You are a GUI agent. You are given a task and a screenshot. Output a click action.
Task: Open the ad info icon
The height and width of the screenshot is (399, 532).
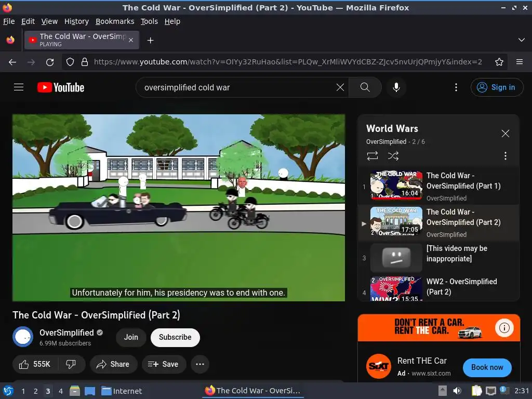tap(504, 327)
